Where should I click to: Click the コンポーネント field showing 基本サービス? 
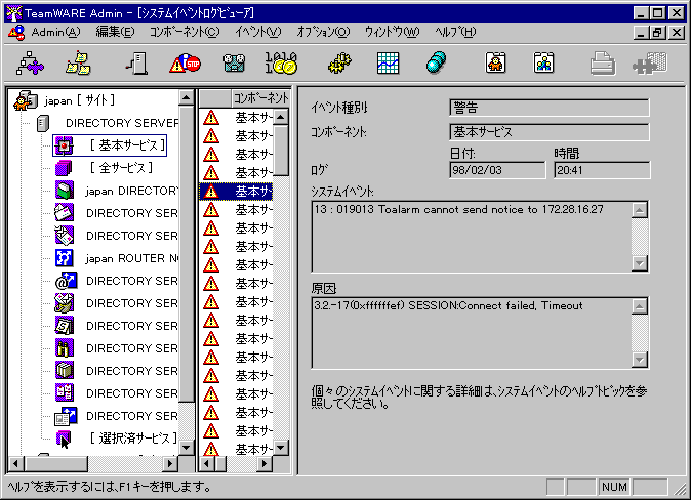[549, 132]
